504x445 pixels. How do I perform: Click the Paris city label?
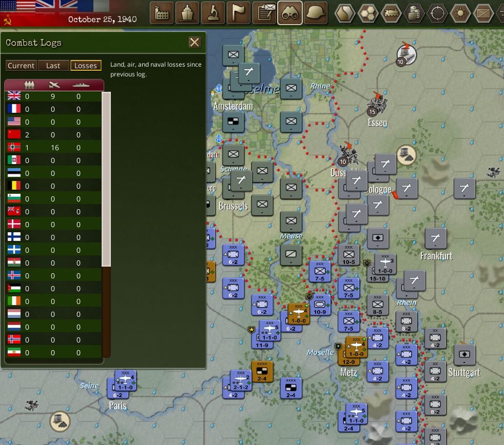(118, 406)
